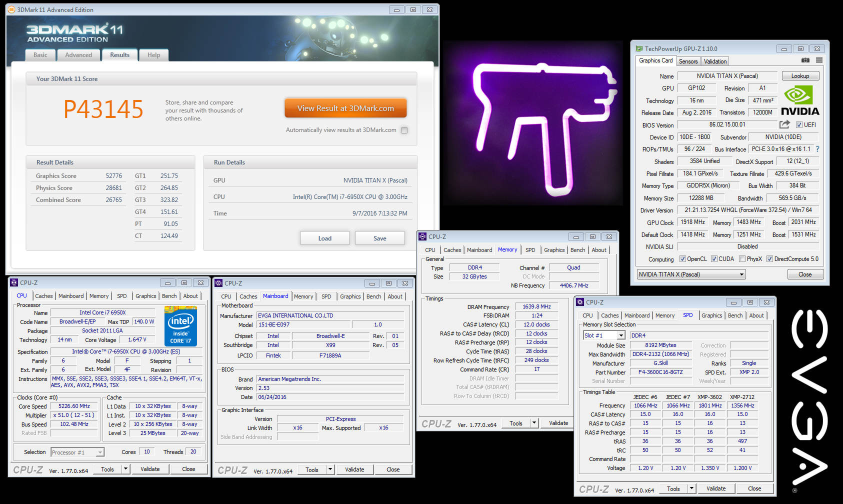Expand Tools dropdown arrow in CPU-Z Mainboard window

(330, 469)
